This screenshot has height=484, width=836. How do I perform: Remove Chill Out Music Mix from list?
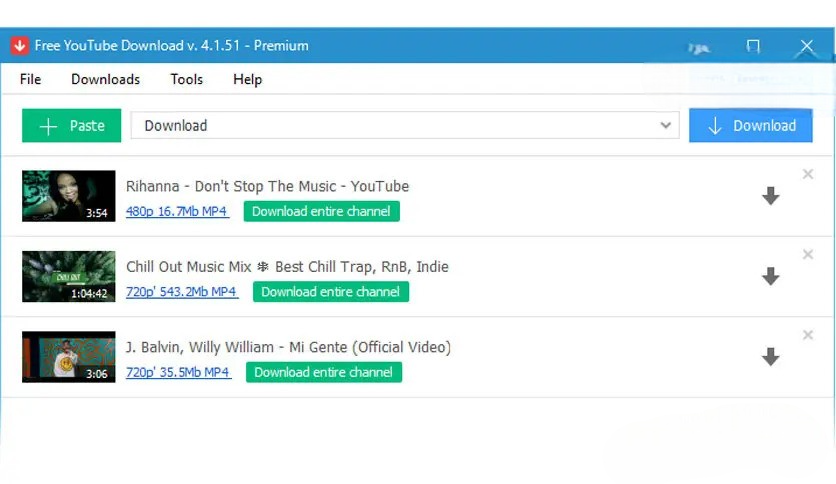pos(808,254)
